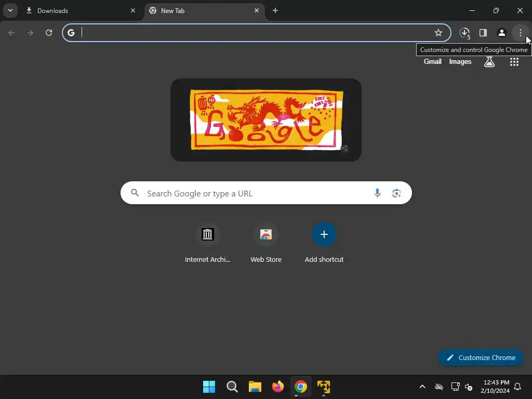
Task: Open Search Labs flask icon
Action: click(489, 62)
